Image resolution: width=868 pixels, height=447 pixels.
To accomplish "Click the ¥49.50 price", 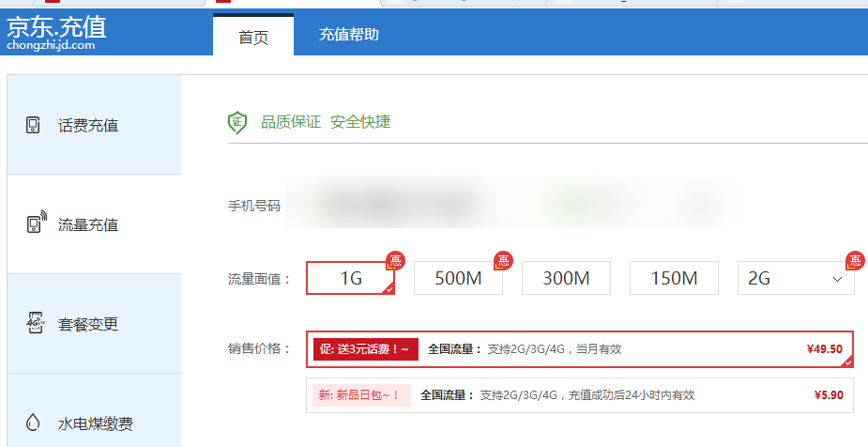I will tap(825, 349).
